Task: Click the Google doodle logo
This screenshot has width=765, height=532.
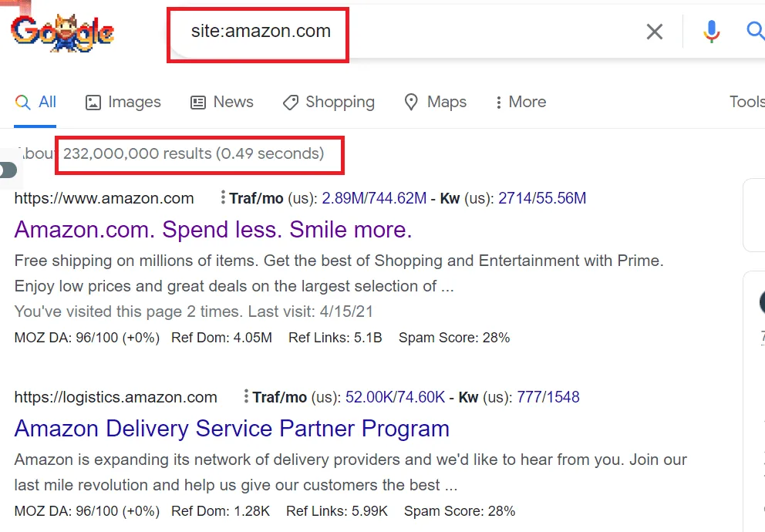Action: [x=62, y=32]
